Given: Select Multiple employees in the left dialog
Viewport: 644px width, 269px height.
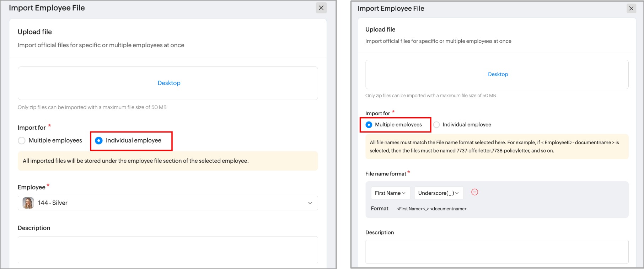Looking at the screenshot, I should tap(22, 141).
